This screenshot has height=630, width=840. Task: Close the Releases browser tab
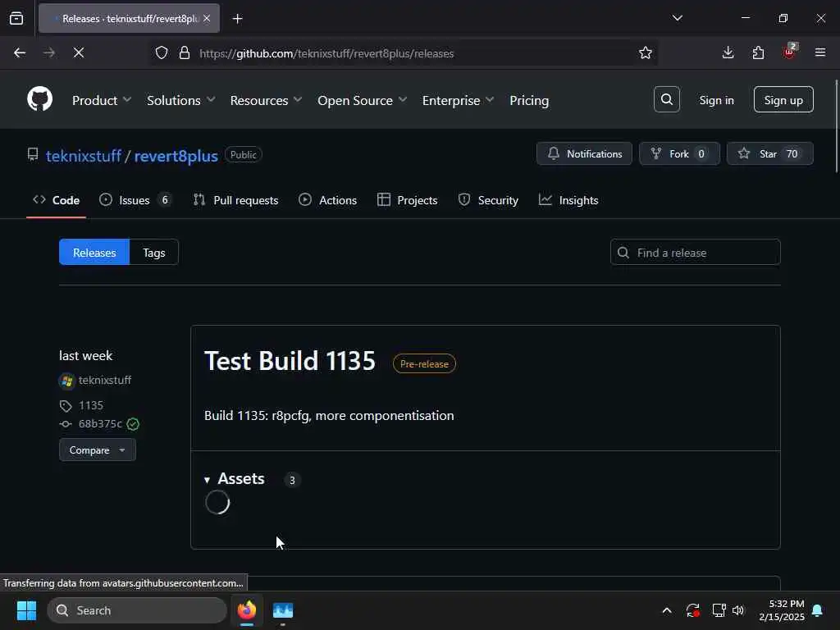tap(207, 18)
